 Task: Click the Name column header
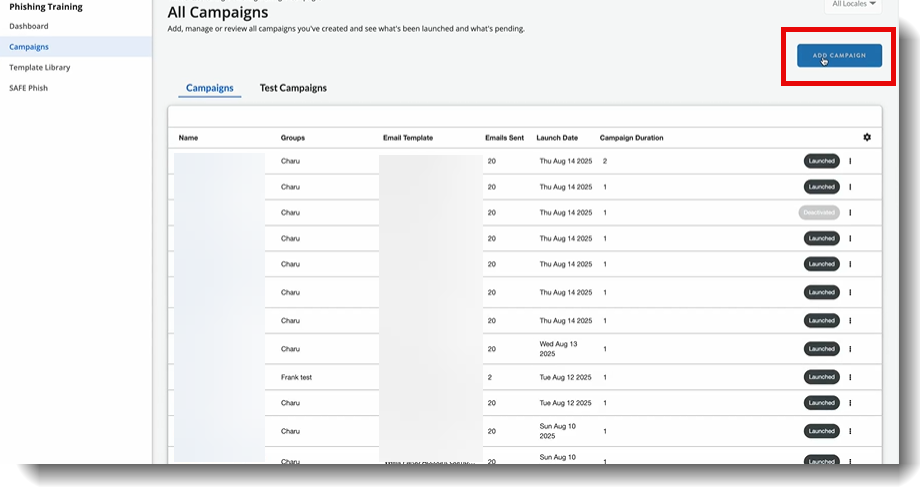[x=189, y=138]
